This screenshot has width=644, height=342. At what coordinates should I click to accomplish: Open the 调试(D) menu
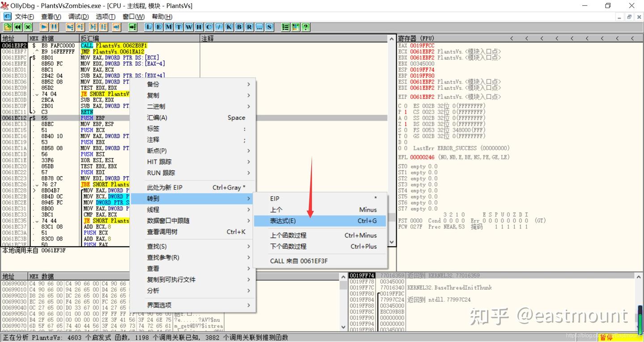point(78,17)
